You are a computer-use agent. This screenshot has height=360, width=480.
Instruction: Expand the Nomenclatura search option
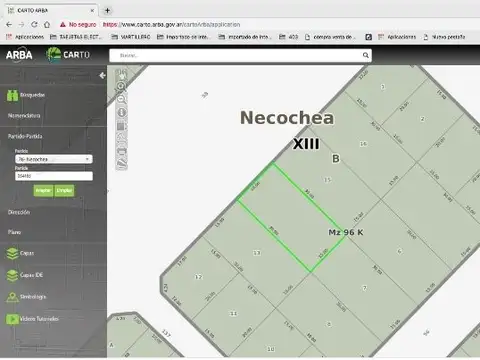point(24,116)
